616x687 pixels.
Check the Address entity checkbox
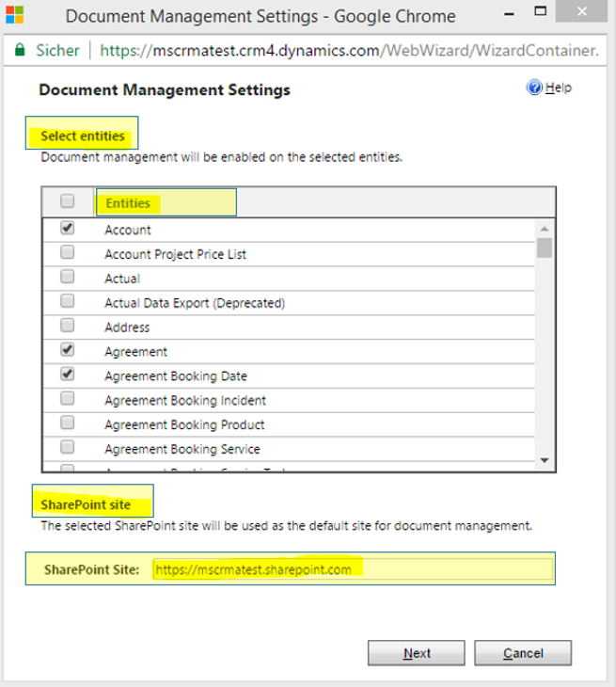[x=68, y=325]
